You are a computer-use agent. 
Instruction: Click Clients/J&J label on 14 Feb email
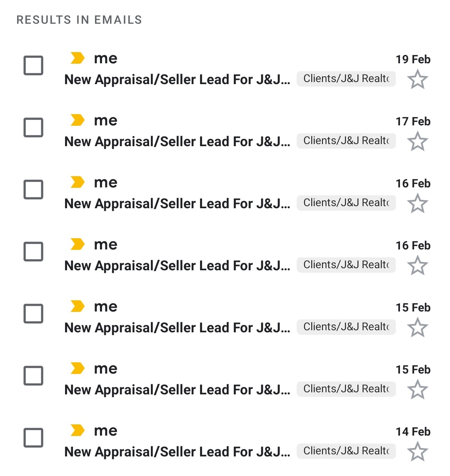[346, 451]
